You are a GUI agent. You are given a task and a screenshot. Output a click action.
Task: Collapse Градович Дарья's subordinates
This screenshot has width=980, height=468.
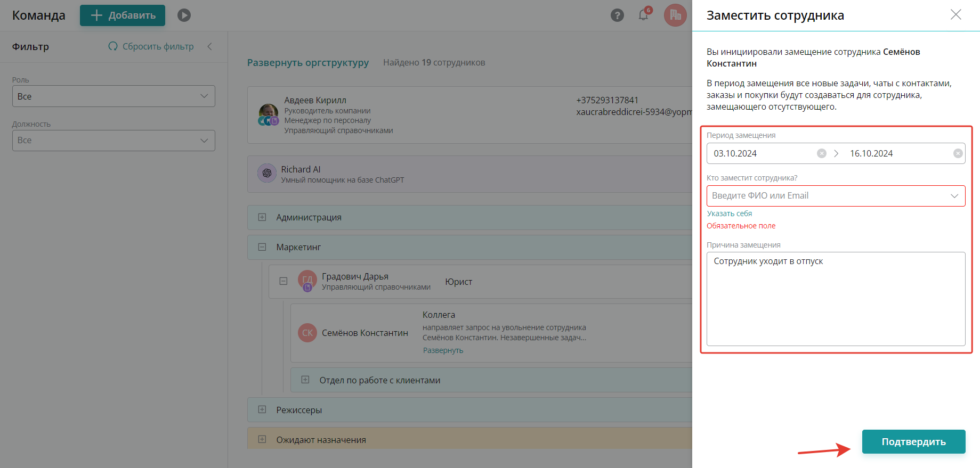click(284, 281)
